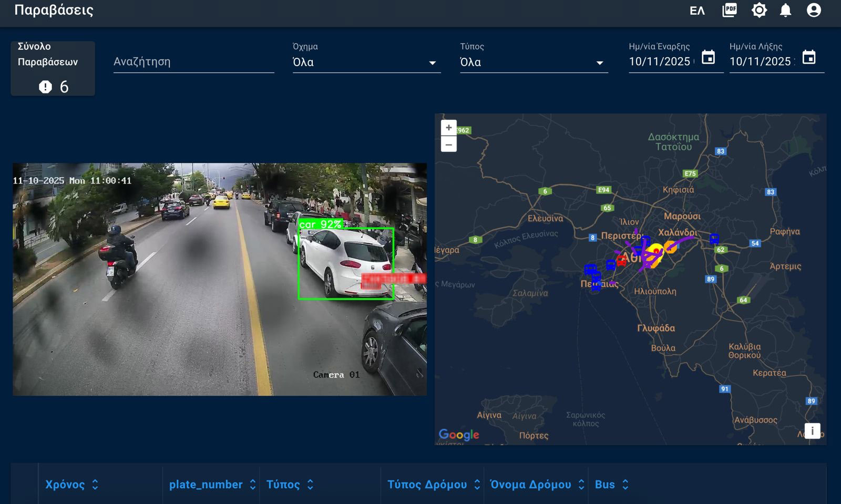Switch language using the ΕΛ button
Screen dimensions: 841x504
point(697,11)
